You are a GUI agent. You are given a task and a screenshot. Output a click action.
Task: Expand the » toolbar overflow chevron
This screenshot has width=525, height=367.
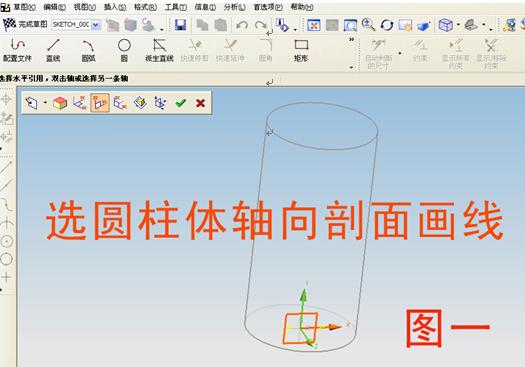click(351, 40)
